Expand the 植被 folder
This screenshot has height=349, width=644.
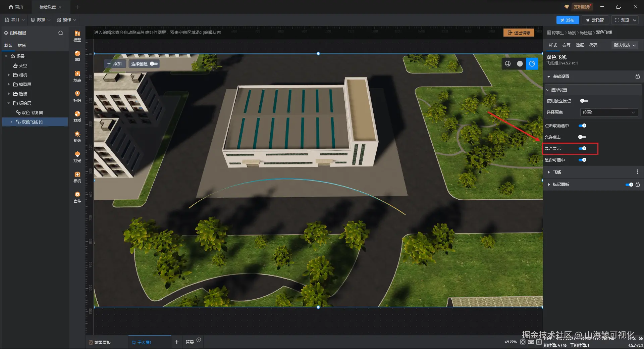click(9, 94)
